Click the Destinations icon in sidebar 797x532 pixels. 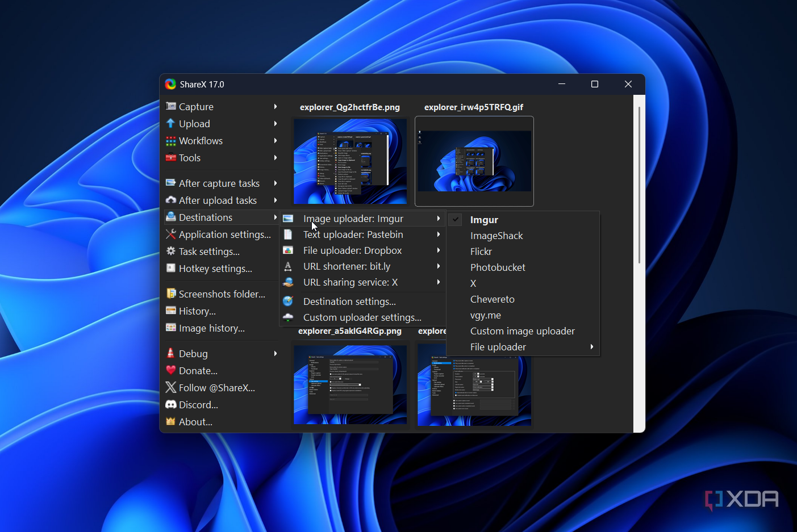coord(170,217)
